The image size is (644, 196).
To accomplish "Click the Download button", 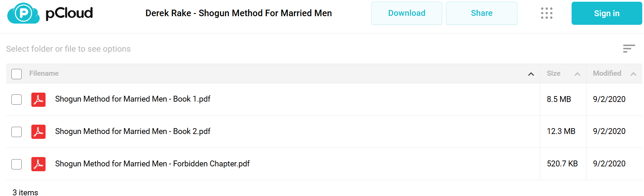I will pyautogui.click(x=407, y=13).
